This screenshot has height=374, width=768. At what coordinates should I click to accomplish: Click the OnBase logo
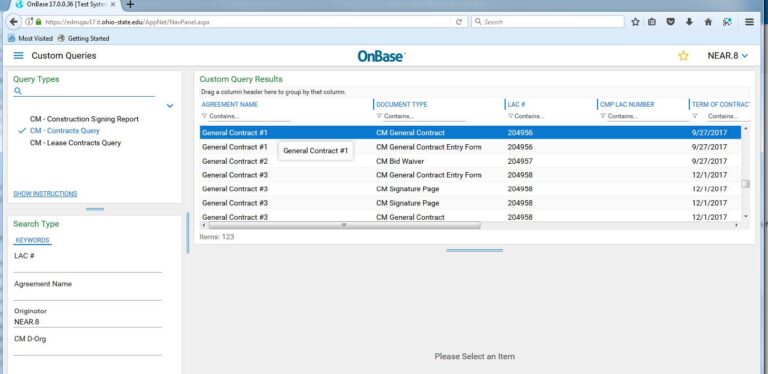(381, 56)
